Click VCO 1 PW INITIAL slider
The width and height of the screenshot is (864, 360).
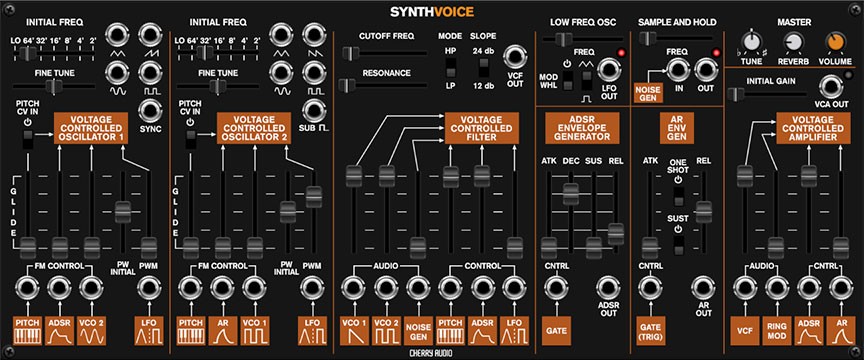(x=122, y=213)
